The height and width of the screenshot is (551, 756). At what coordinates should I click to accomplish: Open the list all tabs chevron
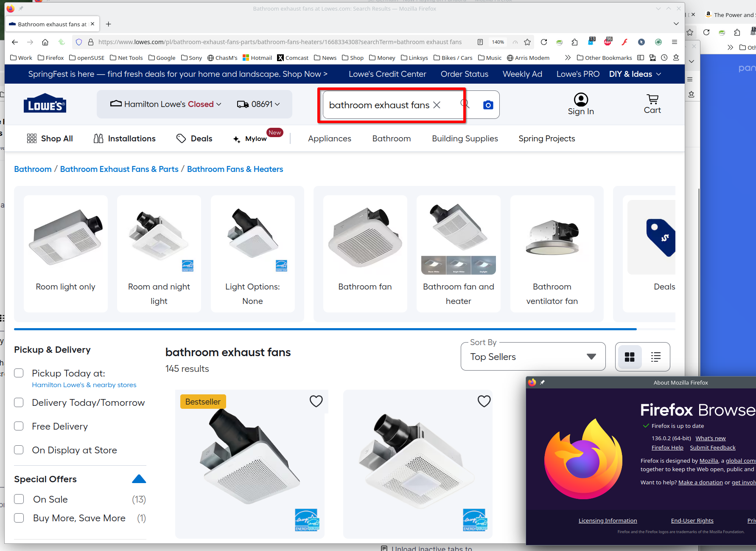point(676,24)
